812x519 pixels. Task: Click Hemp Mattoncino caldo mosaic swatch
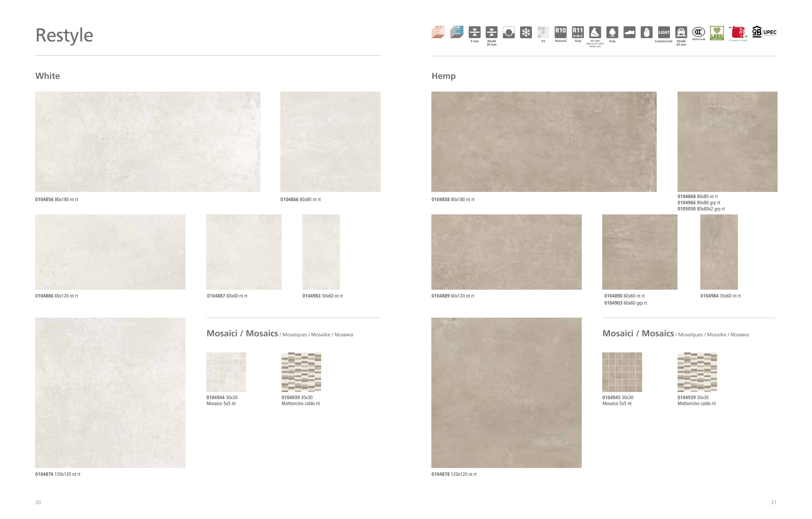697,372
